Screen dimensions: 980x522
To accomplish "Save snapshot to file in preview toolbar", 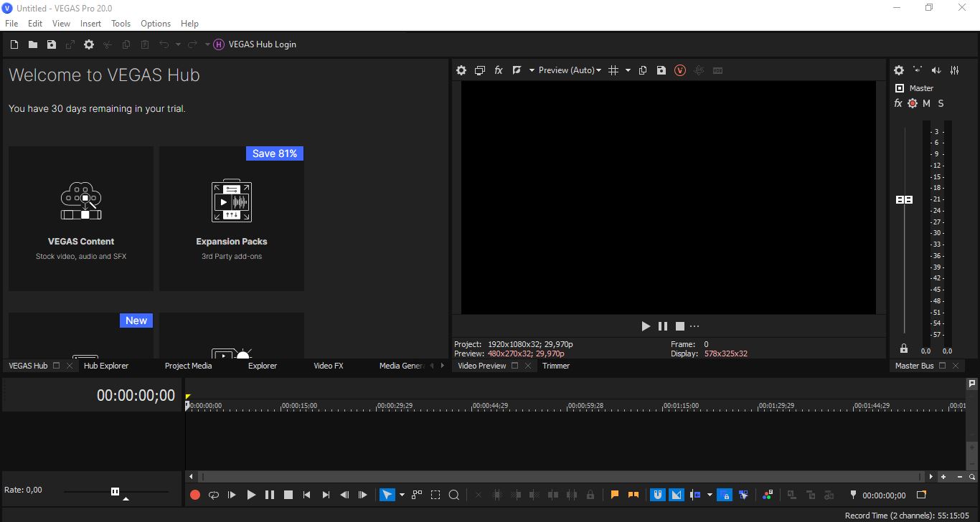I will pyautogui.click(x=661, y=70).
